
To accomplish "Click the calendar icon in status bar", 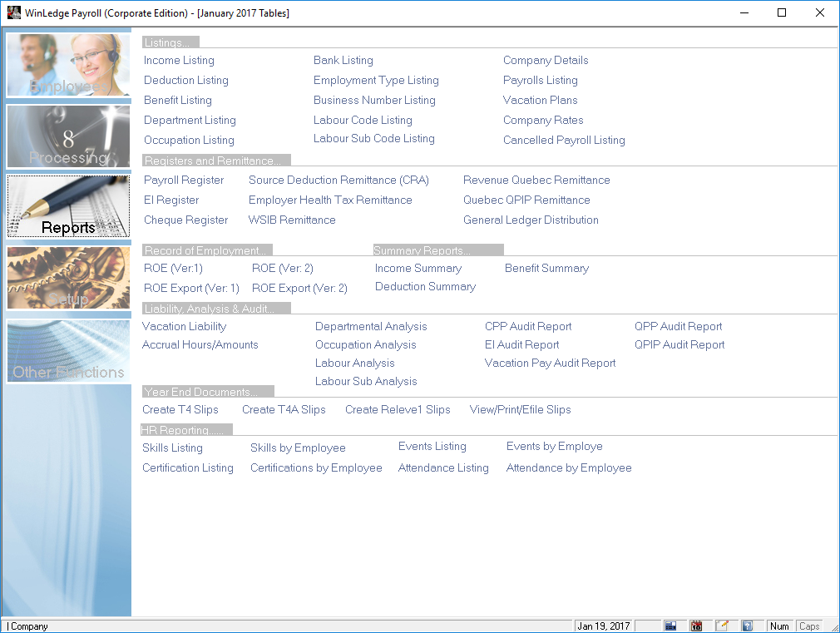I will tap(696, 626).
